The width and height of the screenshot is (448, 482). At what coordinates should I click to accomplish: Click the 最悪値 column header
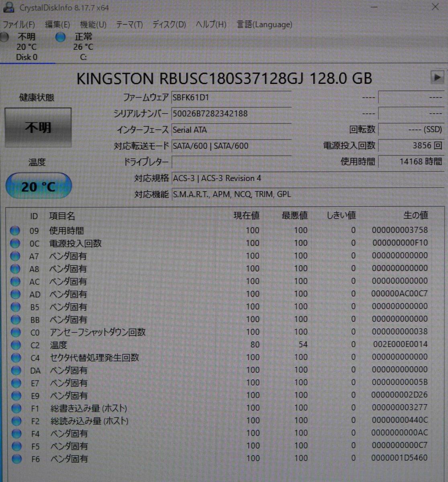point(295,216)
